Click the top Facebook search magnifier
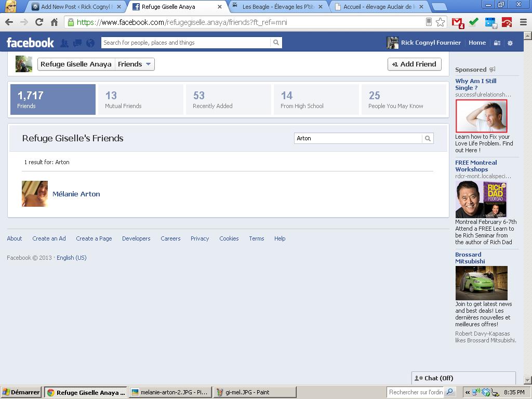 tap(276, 43)
